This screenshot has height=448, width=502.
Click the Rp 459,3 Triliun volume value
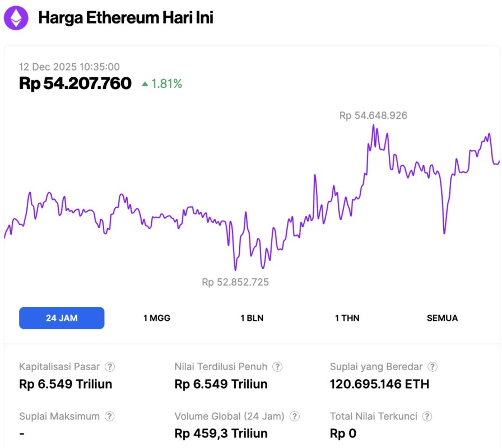(x=221, y=433)
